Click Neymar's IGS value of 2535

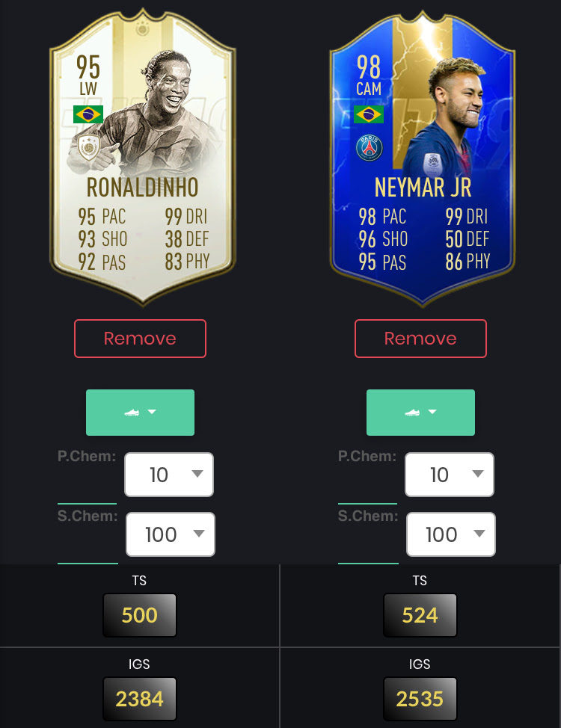pos(420,699)
